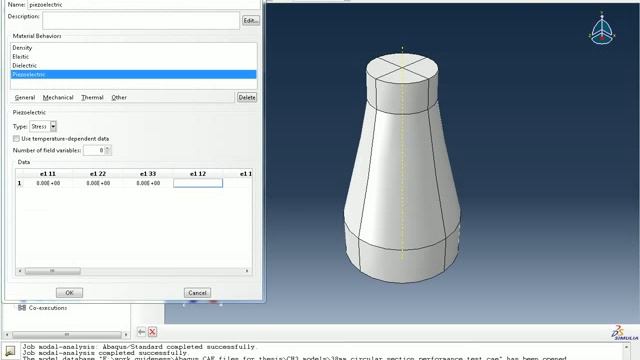Click the e1 22 column header
Image resolution: width=640 pixels, height=360 pixels.
pos(98,174)
